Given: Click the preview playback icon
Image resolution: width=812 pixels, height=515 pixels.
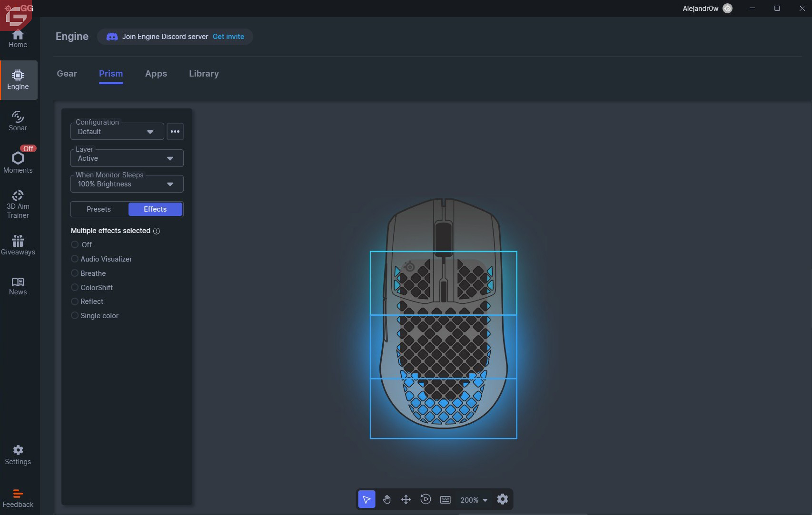Looking at the screenshot, I should 426,499.
